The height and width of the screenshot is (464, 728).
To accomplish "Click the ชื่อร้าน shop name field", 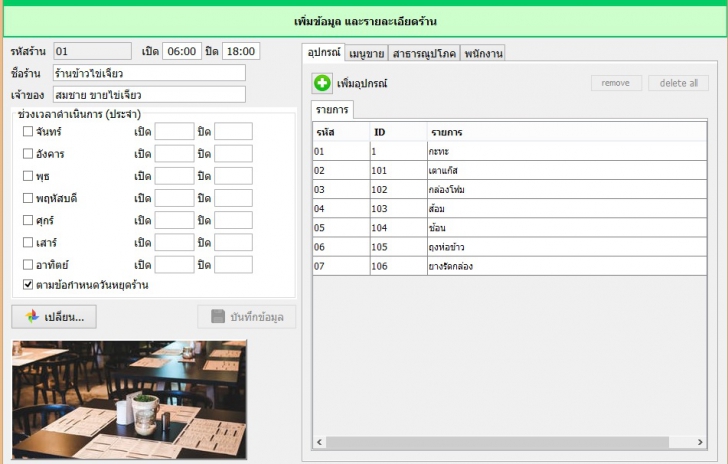I will tap(149, 73).
